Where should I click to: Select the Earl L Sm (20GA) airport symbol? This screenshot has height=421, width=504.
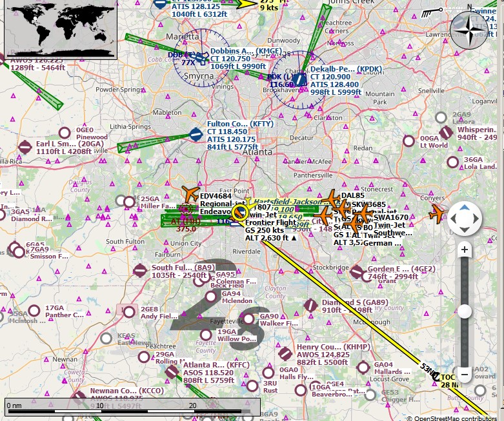coord(25,147)
